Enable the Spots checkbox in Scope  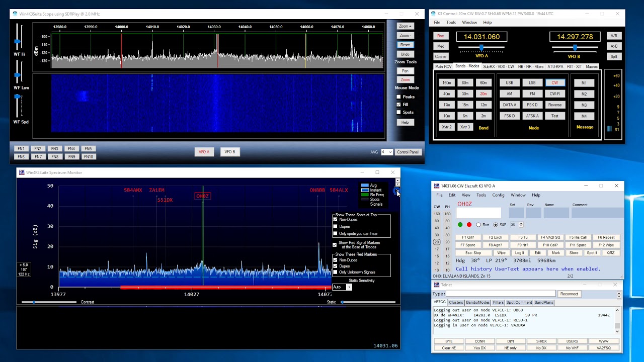[x=398, y=112]
